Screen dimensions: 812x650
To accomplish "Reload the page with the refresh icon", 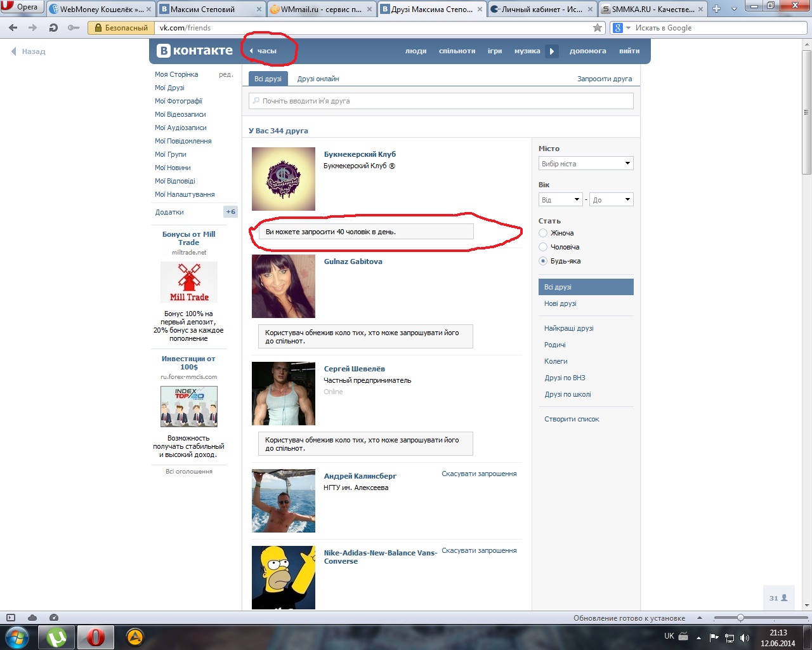I will 53,28.
